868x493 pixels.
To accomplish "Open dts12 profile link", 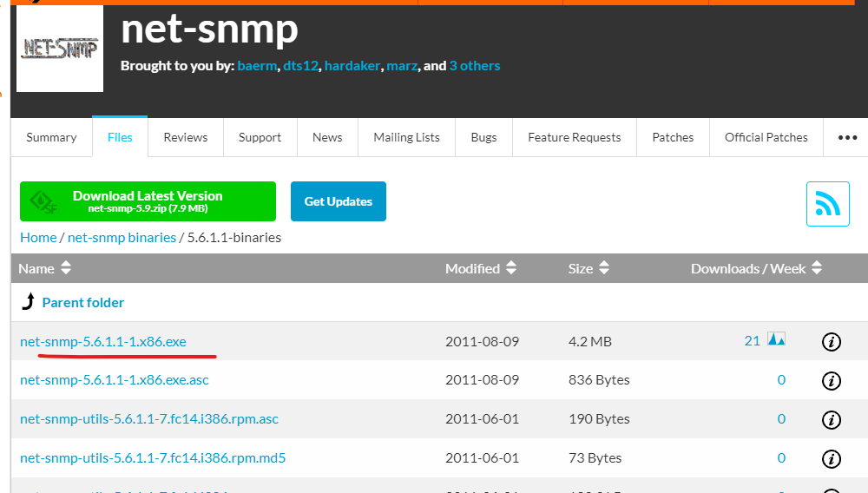I will (300, 65).
